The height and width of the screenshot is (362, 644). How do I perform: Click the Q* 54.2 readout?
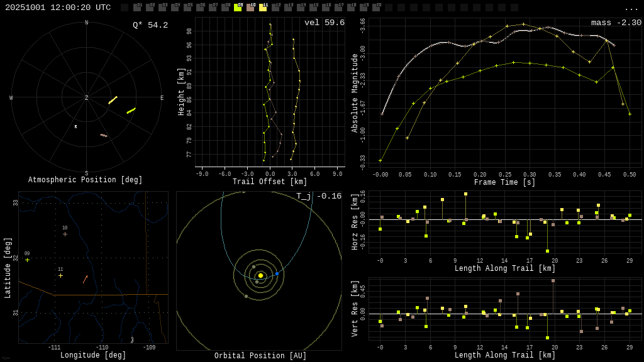(150, 25)
